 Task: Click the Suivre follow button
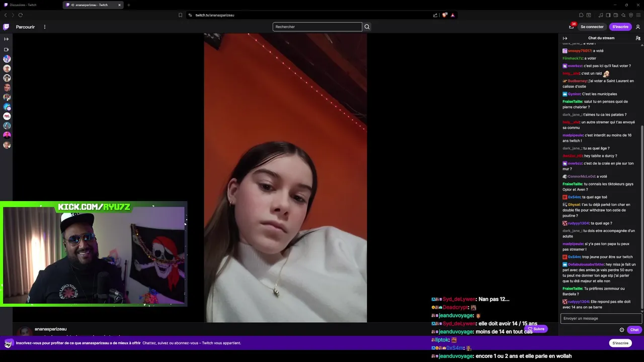pos(536,329)
